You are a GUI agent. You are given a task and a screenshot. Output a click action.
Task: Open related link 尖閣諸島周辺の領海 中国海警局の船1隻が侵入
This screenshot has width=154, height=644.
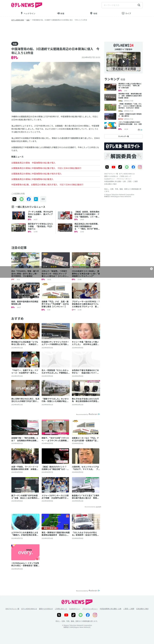tap(33, 163)
